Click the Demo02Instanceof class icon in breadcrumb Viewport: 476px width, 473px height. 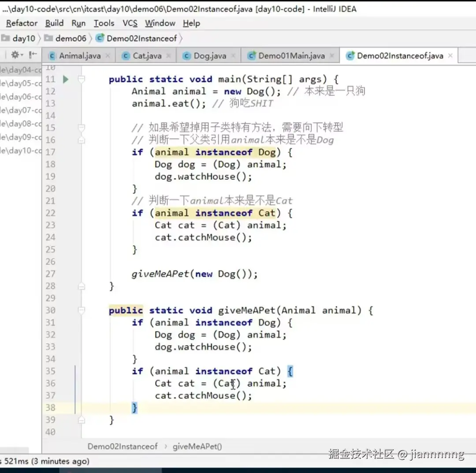[x=100, y=38]
